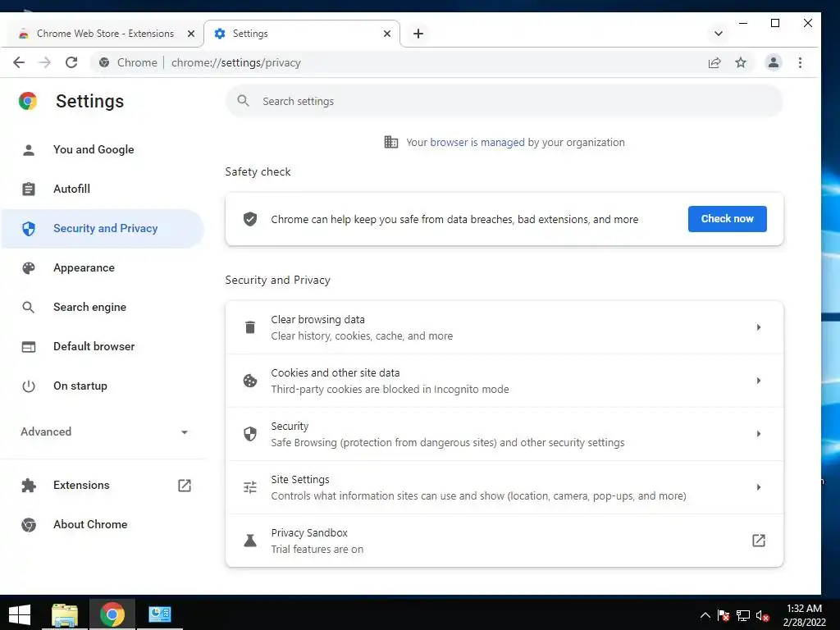Close the Chrome Web Store tab
This screenshot has height=630, width=840.
pyautogui.click(x=190, y=34)
